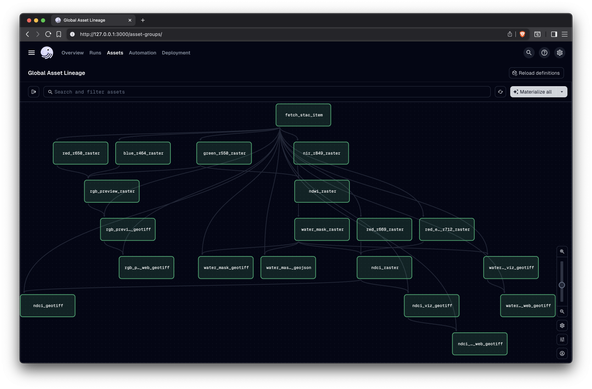Viewport: 592px width, 389px height.
Task: Select the rgb_previ..._geotiff asset node
Action: 128,229
